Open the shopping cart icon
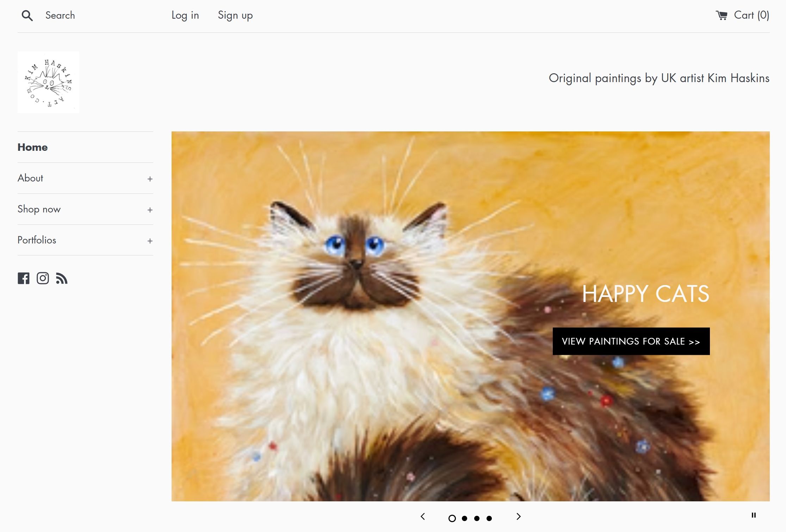 721,16
